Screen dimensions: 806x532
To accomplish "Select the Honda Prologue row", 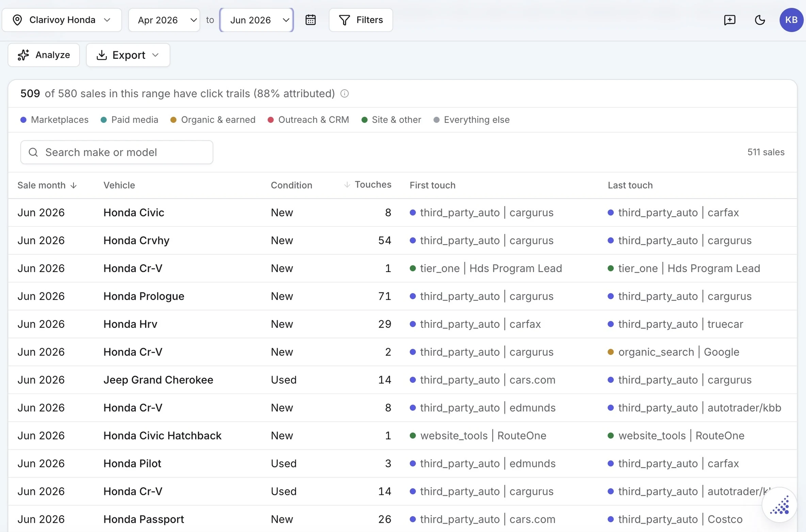I will pos(403,296).
